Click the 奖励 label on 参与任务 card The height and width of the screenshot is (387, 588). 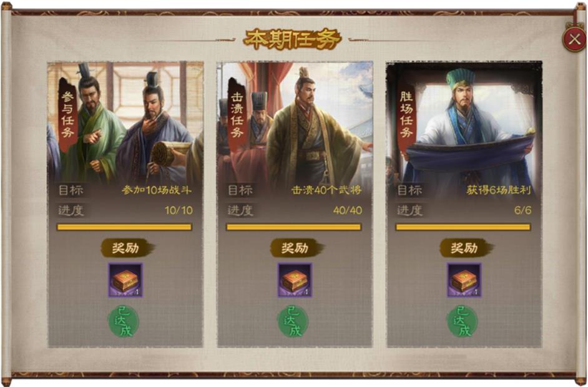126,248
